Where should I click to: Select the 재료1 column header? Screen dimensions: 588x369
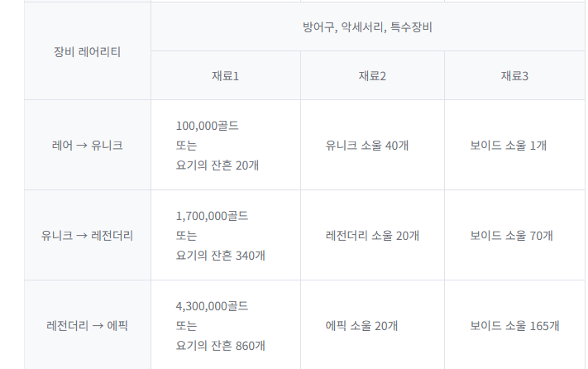click(x=225, y=76)
